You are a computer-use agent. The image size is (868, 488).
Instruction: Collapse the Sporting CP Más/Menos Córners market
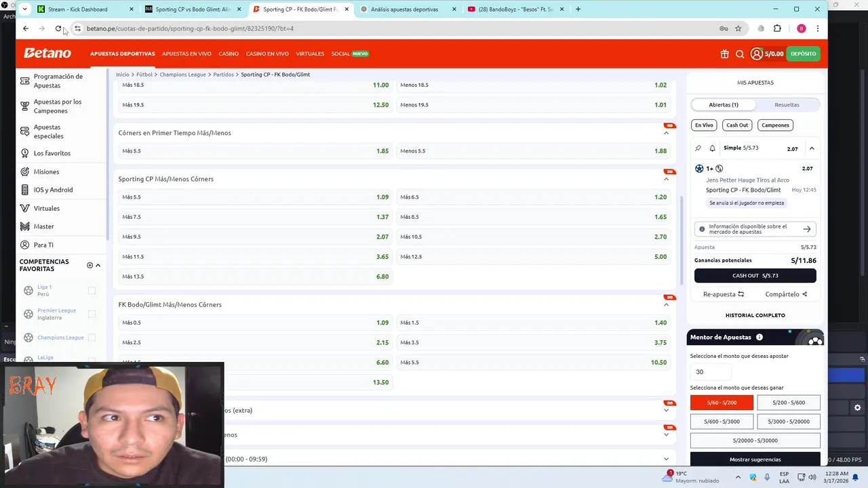click(666, 179)
